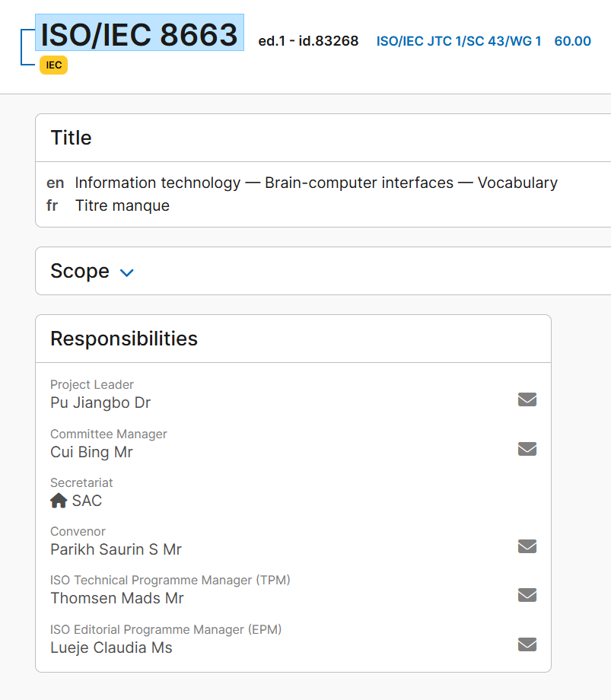Click the home icon beside SAC

59,501
